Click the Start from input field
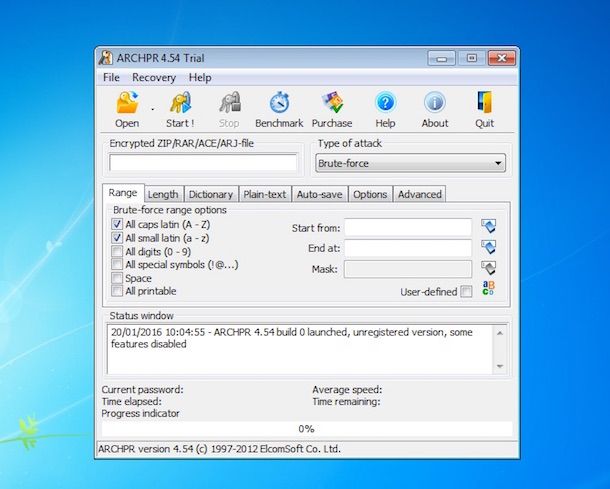The height and width of the screenshot is (489, 610). pyautogui.click(x=408, y=227)
